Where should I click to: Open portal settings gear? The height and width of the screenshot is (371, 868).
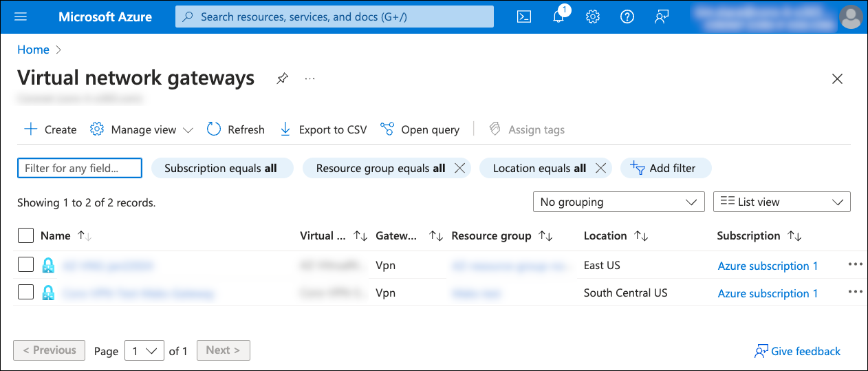pyautogui.click(x=593, y=17)
